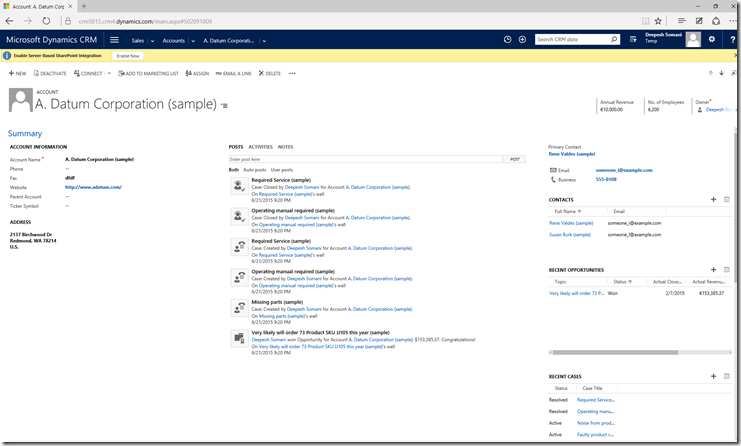Click the quick create plus icon

tap(523, 40)
